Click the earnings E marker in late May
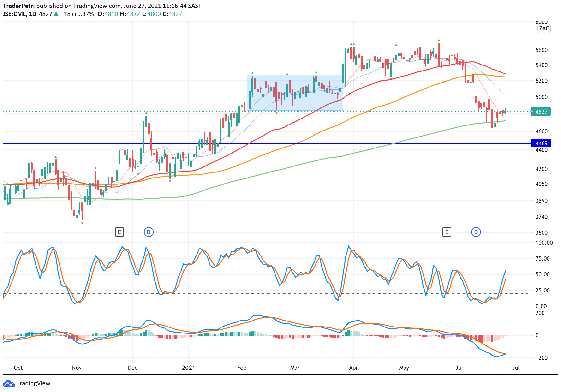 point(447,232)
